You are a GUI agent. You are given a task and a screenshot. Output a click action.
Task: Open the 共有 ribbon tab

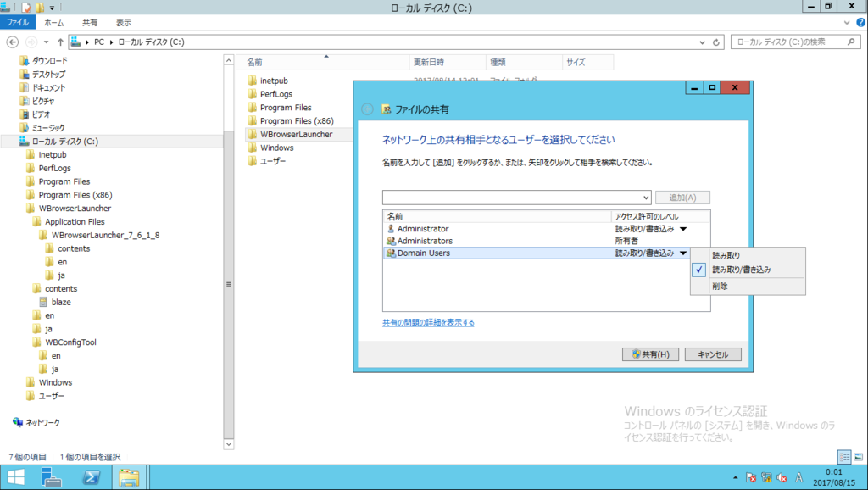(x=90, y=23)
